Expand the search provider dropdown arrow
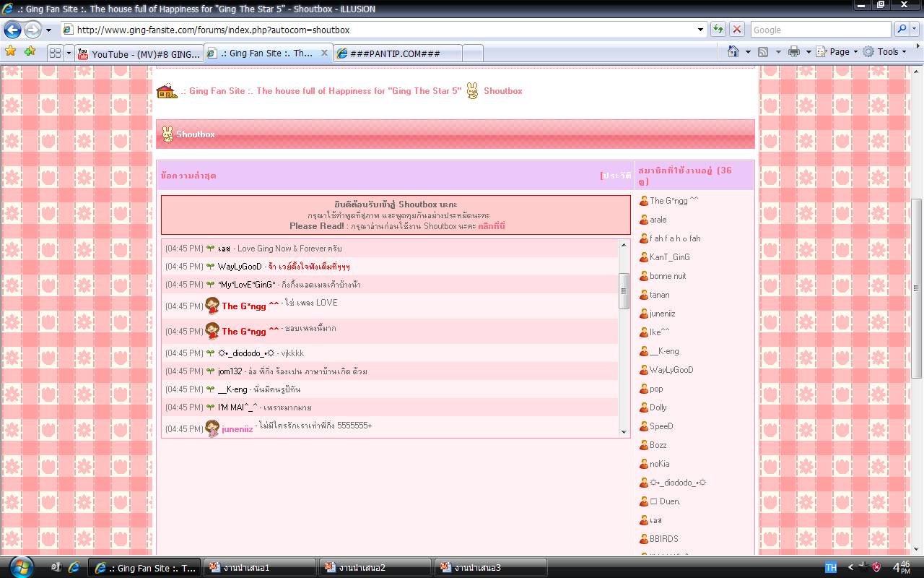The width and height of the screenshot is (924, 578). pos(914,30)
